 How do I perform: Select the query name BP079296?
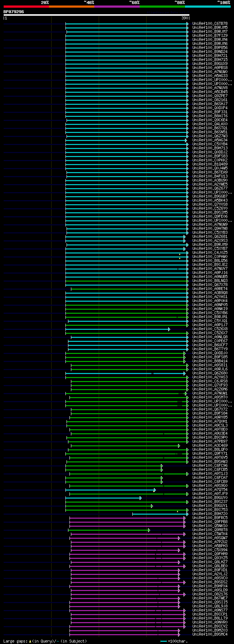tap(14, 12)
